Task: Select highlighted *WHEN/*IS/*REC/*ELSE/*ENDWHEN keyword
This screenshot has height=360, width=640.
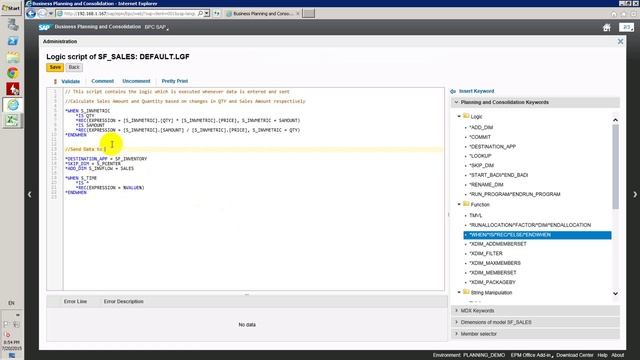Action: 537,235
